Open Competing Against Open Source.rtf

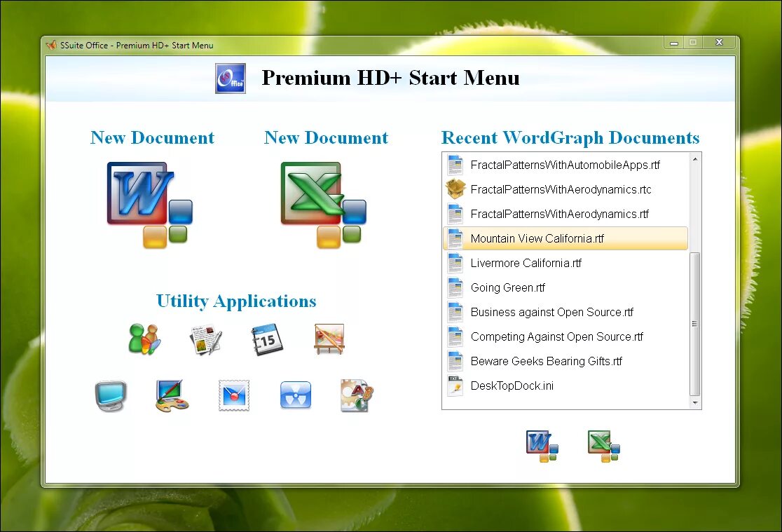(565, 336)
